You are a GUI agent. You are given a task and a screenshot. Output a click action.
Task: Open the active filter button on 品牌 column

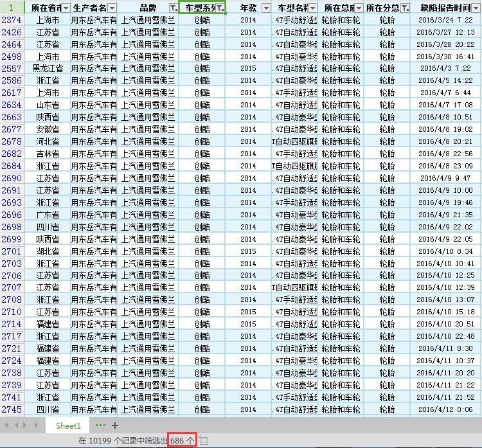pos(174,8)
